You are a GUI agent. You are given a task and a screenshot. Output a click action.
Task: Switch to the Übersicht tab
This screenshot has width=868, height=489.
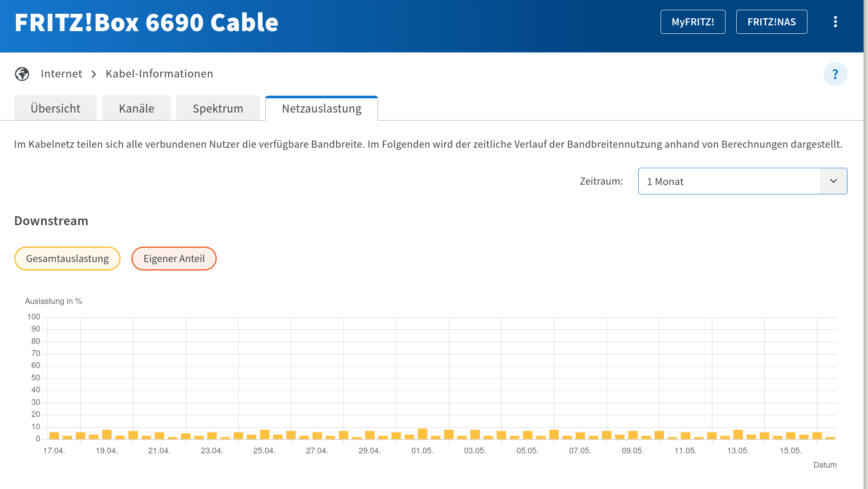[56, 108]
